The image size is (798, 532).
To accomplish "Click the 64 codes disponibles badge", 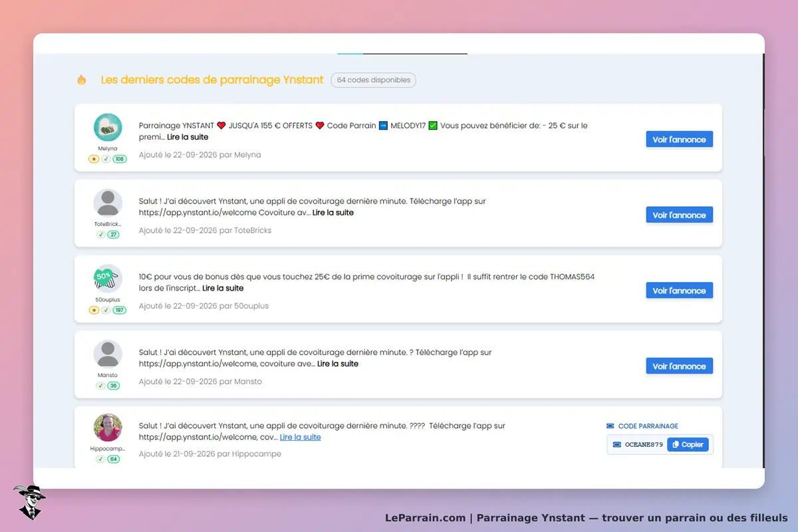I will [374, 80].
